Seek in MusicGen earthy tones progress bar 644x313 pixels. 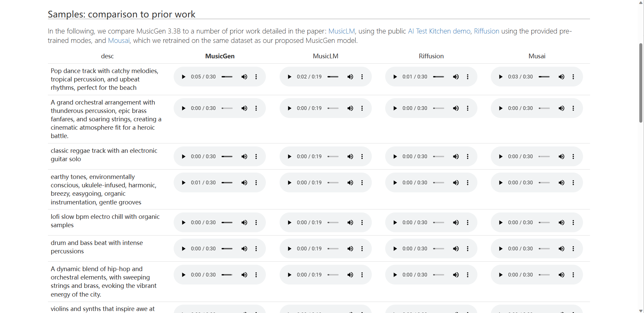click(x=227, y=183)
